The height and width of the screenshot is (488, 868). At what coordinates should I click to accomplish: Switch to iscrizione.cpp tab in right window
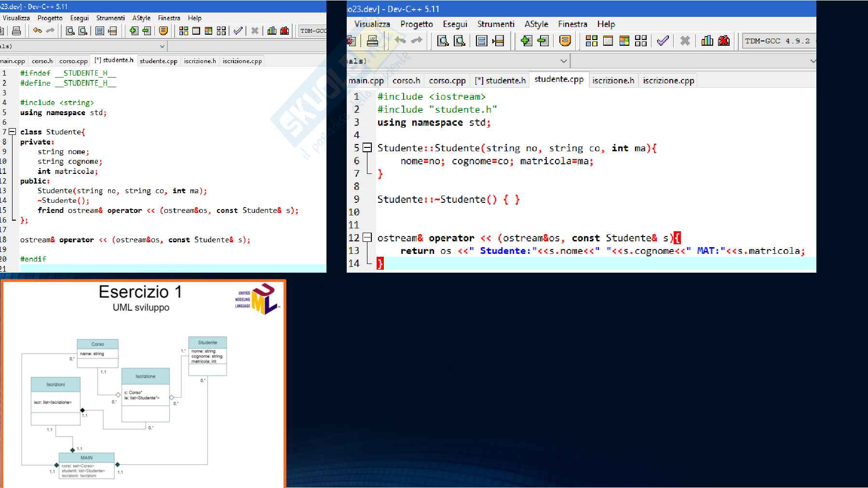coord(668,80)
